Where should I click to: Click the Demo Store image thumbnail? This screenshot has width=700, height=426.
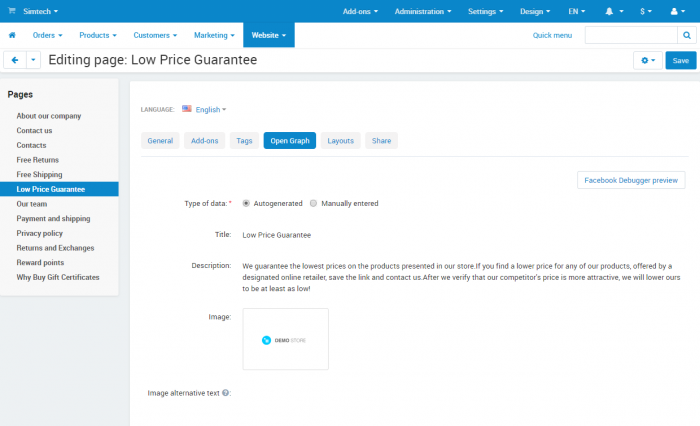286,339
